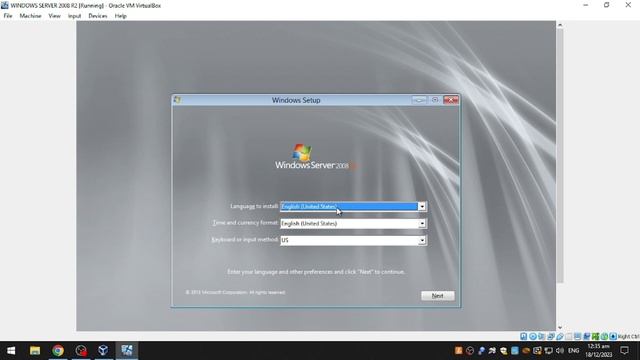Click the Next button in Windows Setup
640x360 pixels.
(438, 296)
